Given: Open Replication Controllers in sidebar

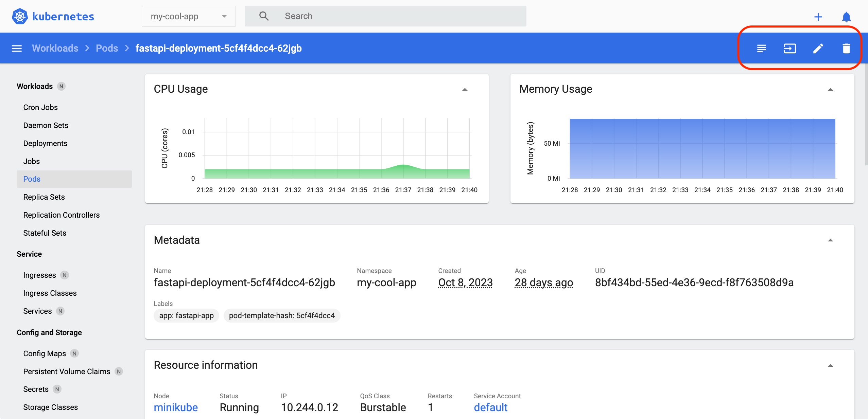Looking at the screenshot, I should point(62,215).
